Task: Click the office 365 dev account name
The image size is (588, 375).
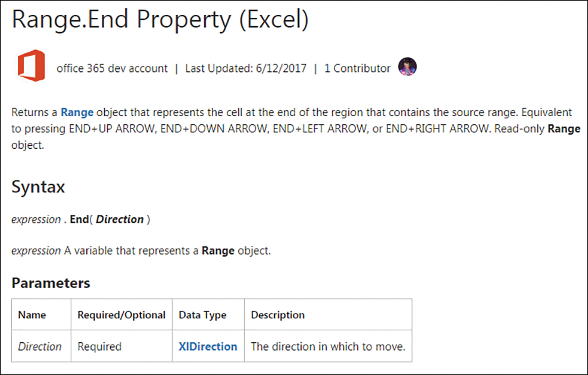Action: click(112, 68)
